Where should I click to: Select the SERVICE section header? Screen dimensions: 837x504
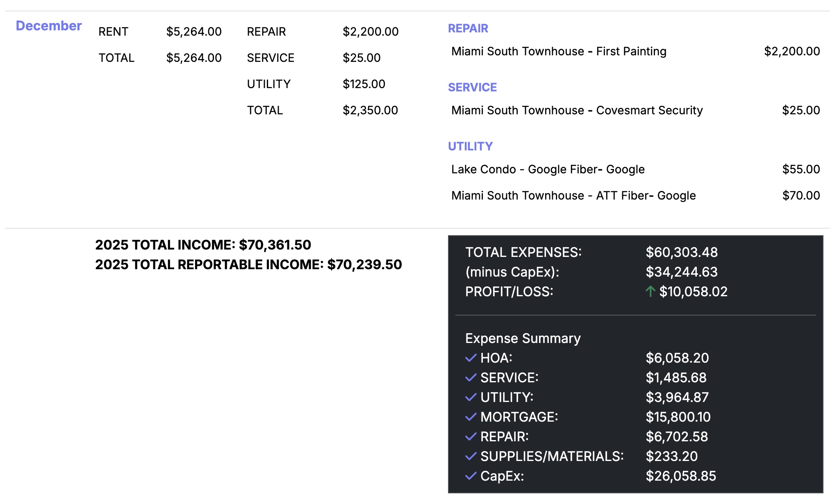(473, 87)
